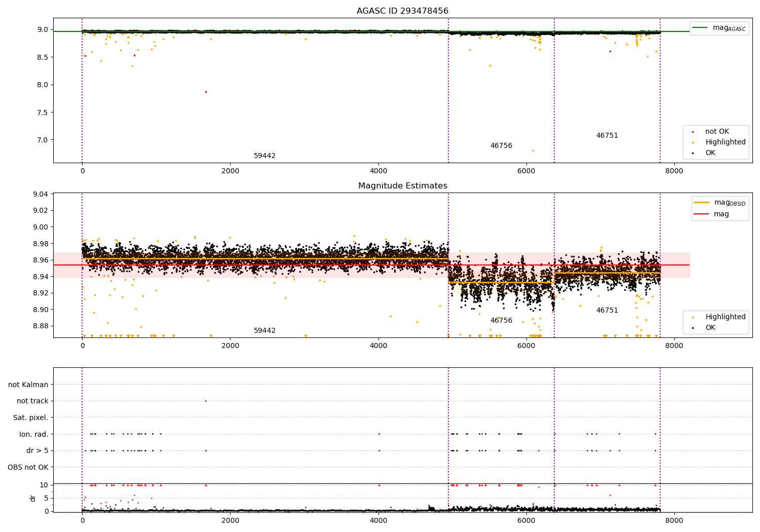Click the 'dr > 5' axis label

[37, 451]
